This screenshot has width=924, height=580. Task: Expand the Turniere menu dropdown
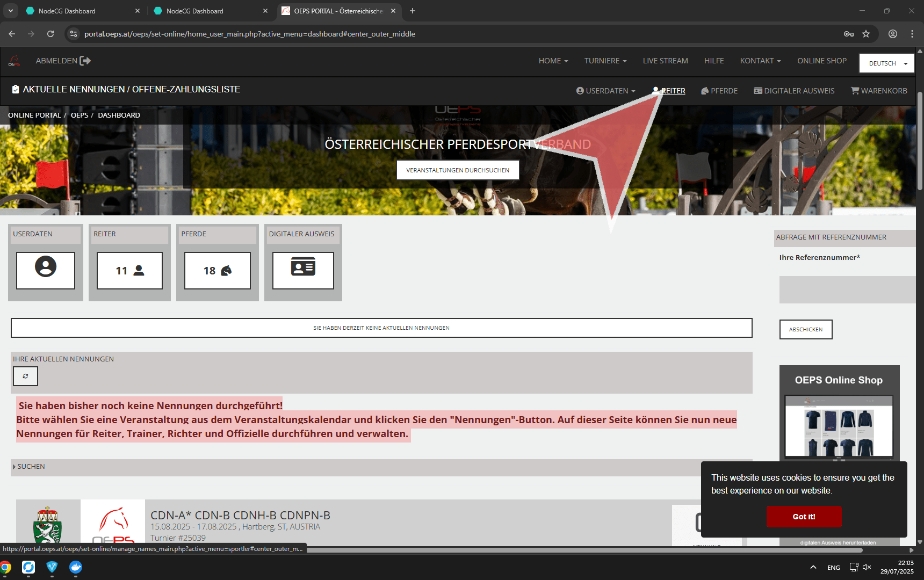click(x=605, y=61)
